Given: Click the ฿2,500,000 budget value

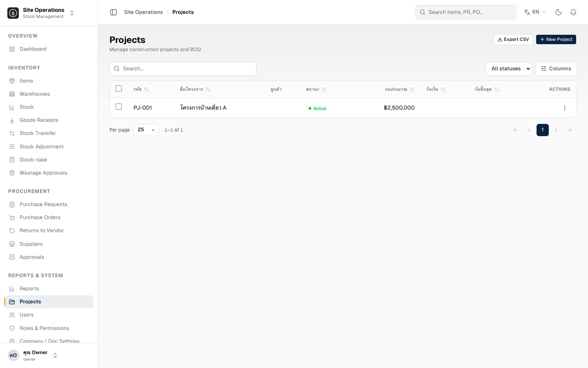Looking at the screenshot, I should [399, 108].
